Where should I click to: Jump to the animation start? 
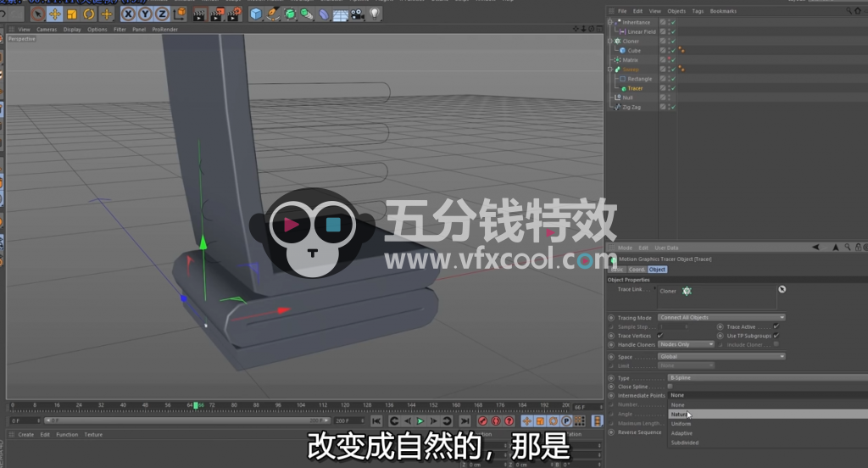coord(376,421)
